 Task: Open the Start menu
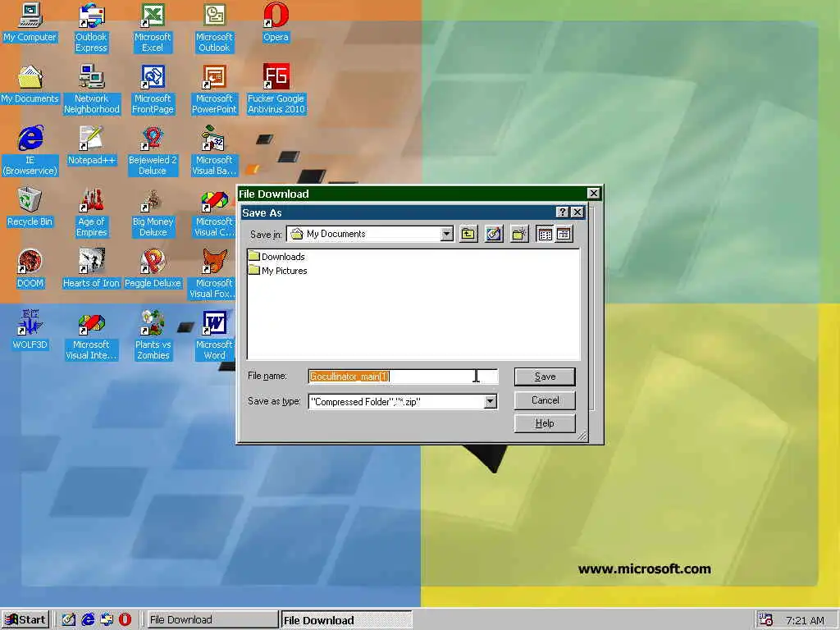(x=25, y=620)
